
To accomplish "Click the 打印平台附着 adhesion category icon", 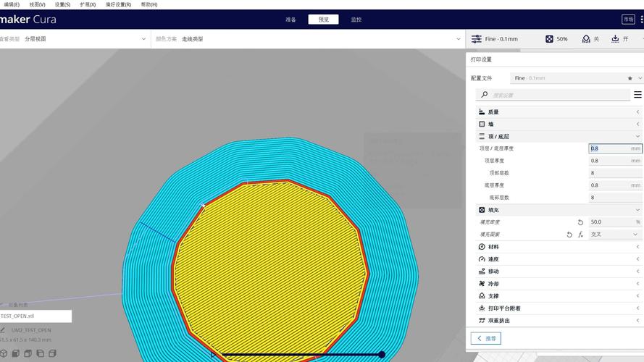I will pyautogui.click(x=482, y=308).
